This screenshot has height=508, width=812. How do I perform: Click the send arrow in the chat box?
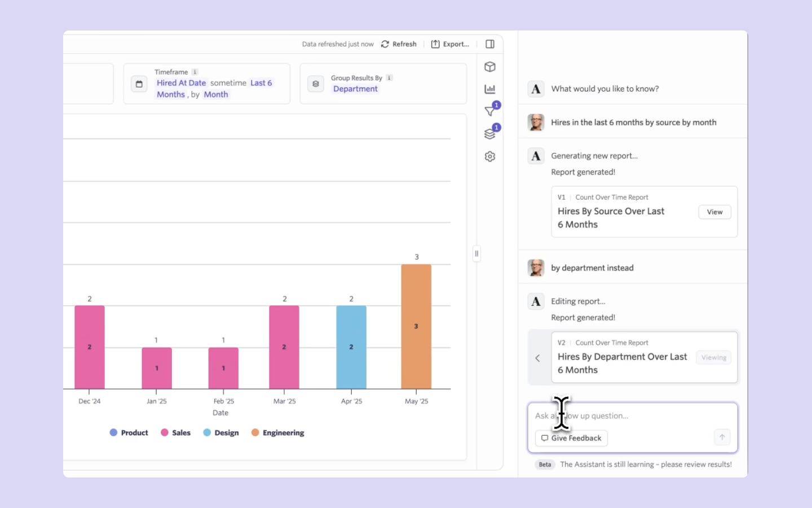pyautogui.click(x=722, y=437)
